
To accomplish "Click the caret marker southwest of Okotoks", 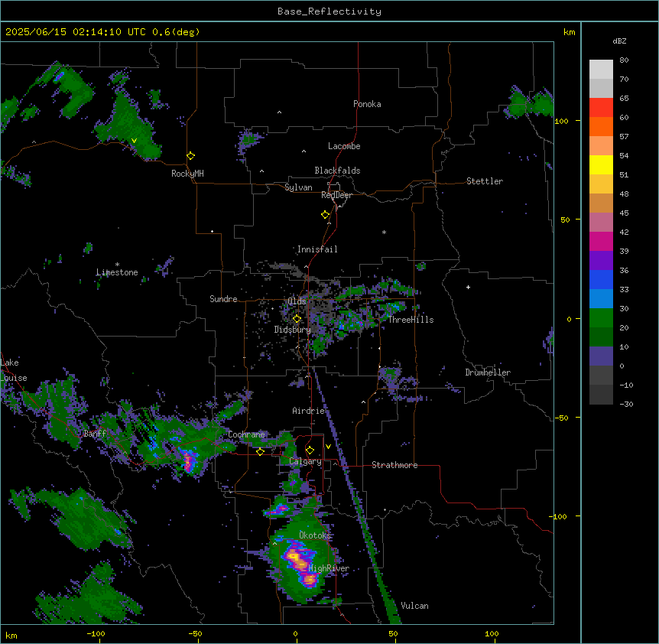I will pyautogui.click(x=275, y=544).
